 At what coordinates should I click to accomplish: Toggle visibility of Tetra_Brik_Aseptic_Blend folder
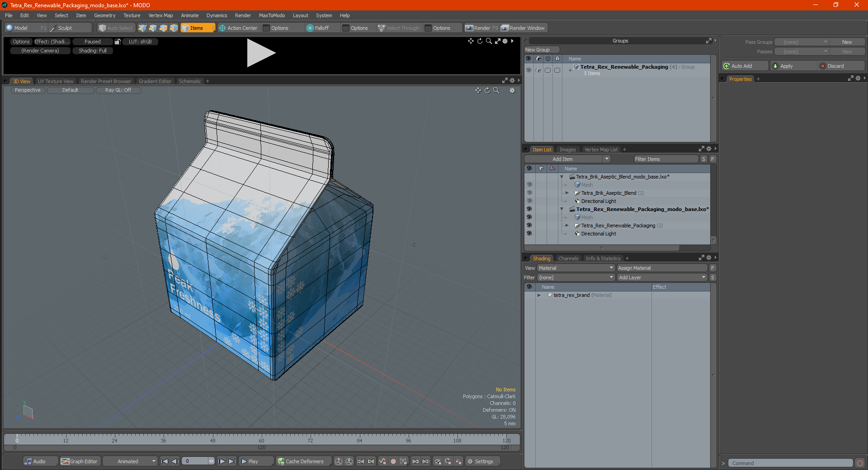click(529, 193)
